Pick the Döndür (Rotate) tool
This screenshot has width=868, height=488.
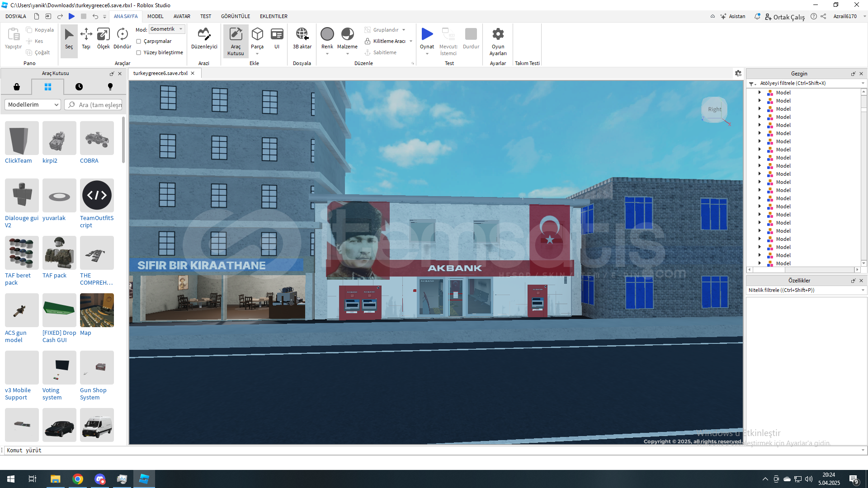(x=122, y=39)
